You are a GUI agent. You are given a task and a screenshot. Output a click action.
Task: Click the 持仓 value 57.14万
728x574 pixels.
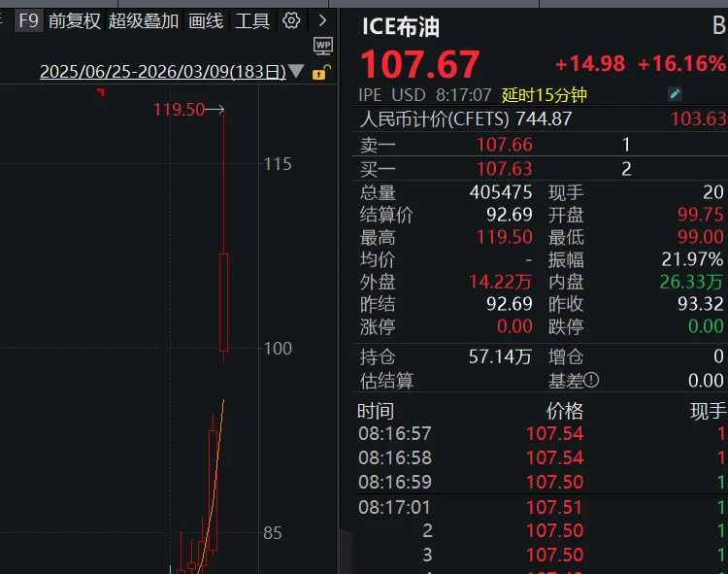(500, 356)
